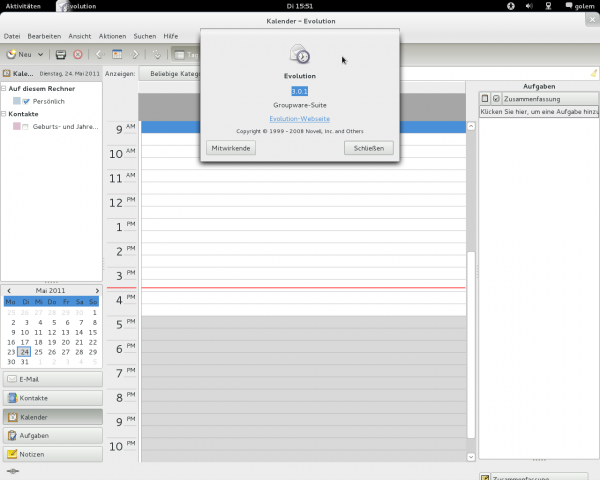The height and width of the screenshot is (480, 600).
Task: Click the Aufgaben clipboard icon
Action: [12, 436]
